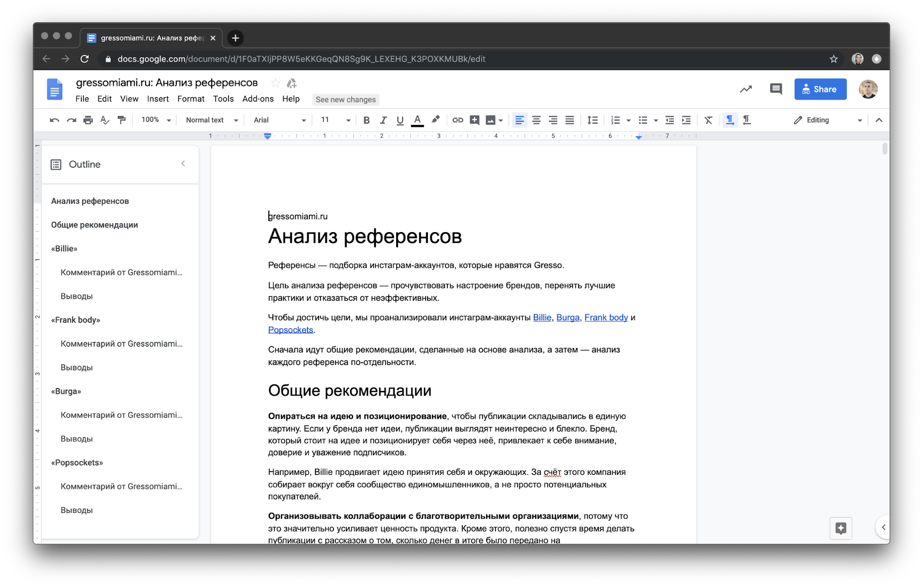Toggle bold formatting
Viewport: 923px width, 588px height.
point(366,120)
